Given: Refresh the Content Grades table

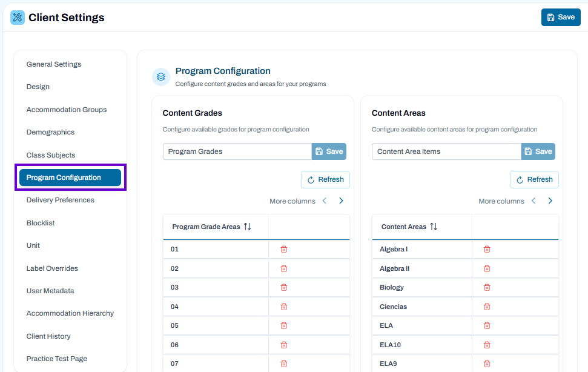Looking at the screenshot, I should 325,179.
